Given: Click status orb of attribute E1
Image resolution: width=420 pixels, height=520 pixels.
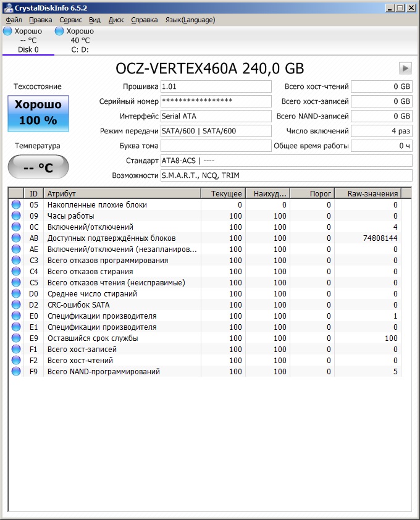Looking at the screenshot, I should point(16,327).
